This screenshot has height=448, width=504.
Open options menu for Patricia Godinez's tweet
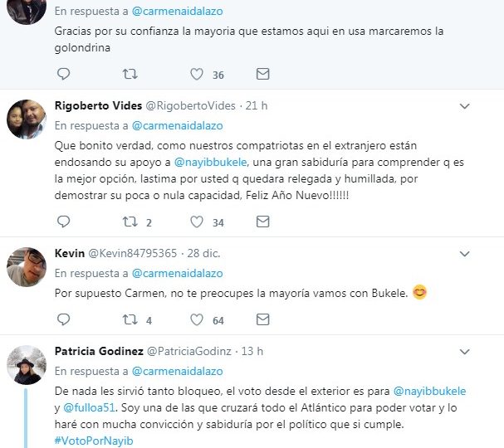(465, 352)
